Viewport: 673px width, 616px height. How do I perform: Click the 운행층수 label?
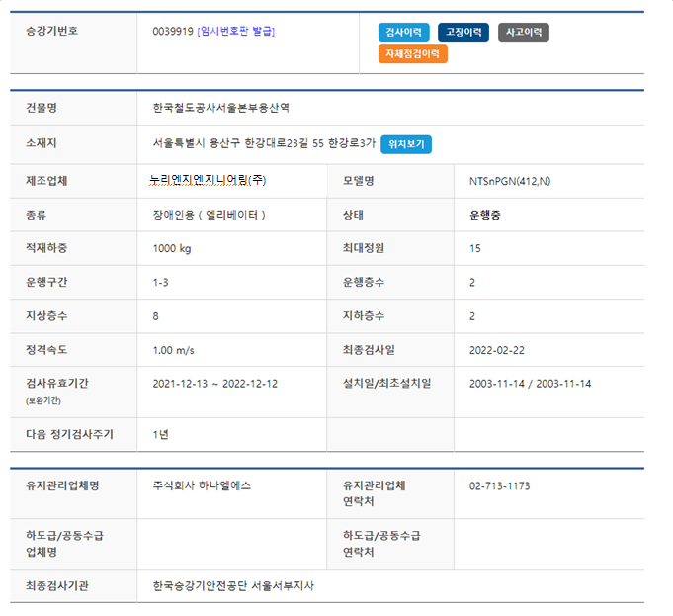363,282
